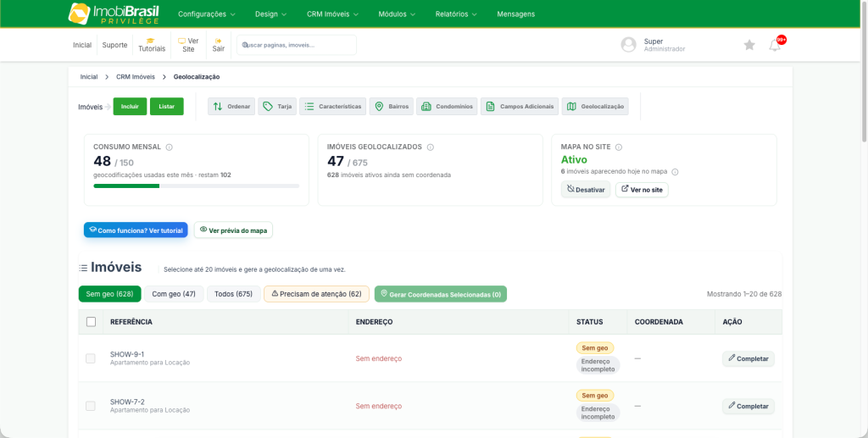The image size is (868, 438).
Task: Click the green Incluir button
Action: pyautogui.click(x=130, y=106)
